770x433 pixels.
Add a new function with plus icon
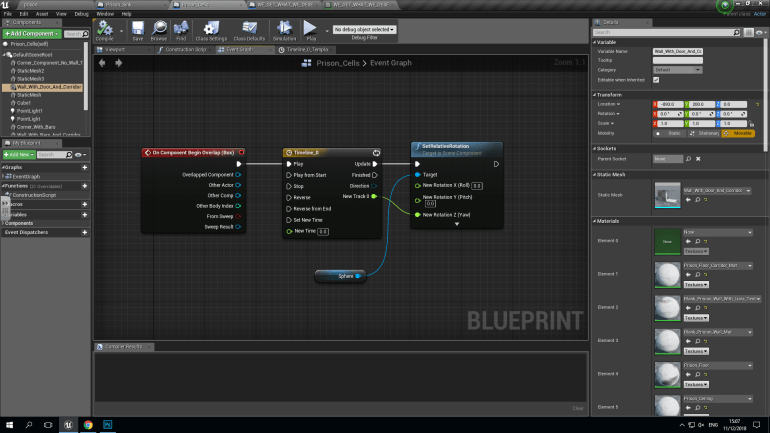point(84,186)
